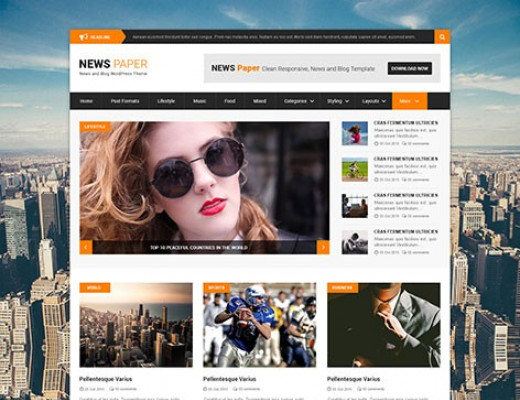Expand the Layouts dropdown menu

pyautogui.click(x=374, y=101)
